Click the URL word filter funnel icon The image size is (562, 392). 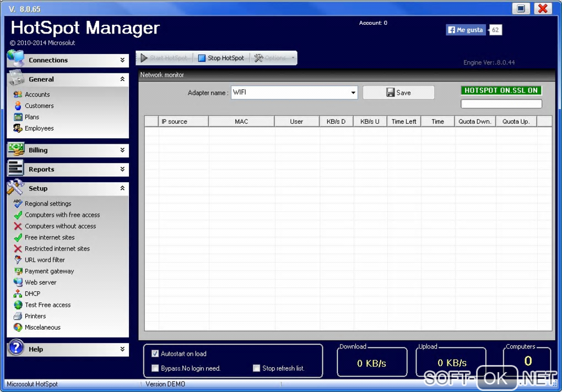click(x=18, y=260)
